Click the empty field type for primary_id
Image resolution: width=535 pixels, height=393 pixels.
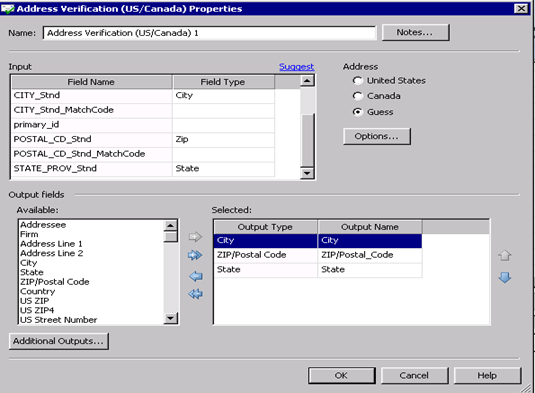click(224, 125)
